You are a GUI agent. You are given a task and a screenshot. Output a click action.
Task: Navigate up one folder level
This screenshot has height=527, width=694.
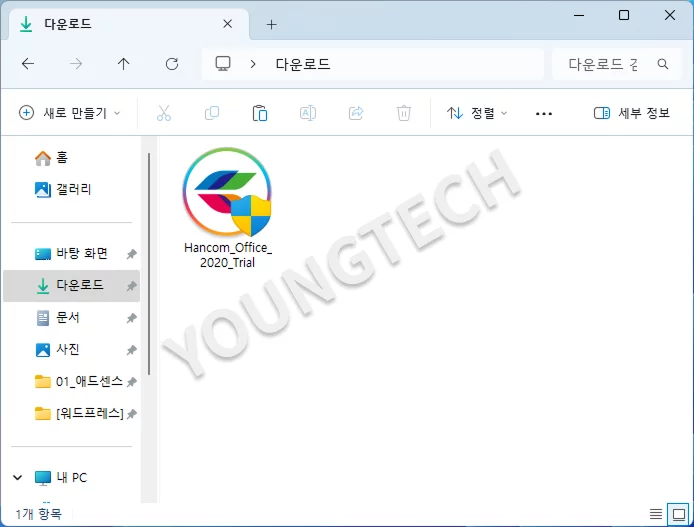click(123, 64)
